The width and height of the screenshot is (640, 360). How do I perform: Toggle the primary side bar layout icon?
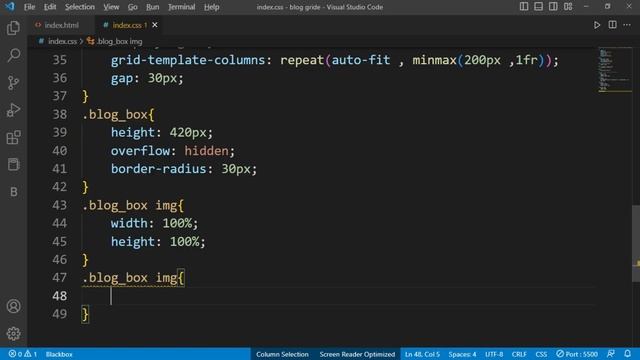tap(524, 7)
